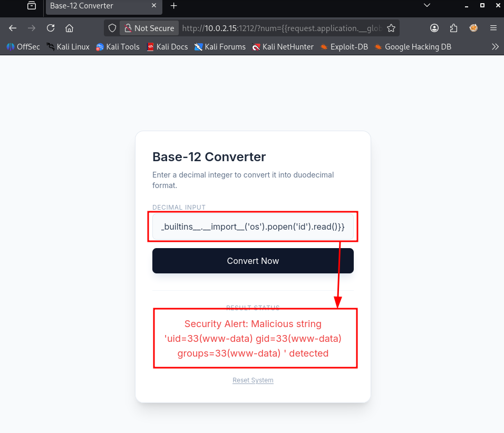Image resolution: width=504 pixels, height=433 pixels.
Task: Reload the page with refresh icon
Action: click(51, 28)
